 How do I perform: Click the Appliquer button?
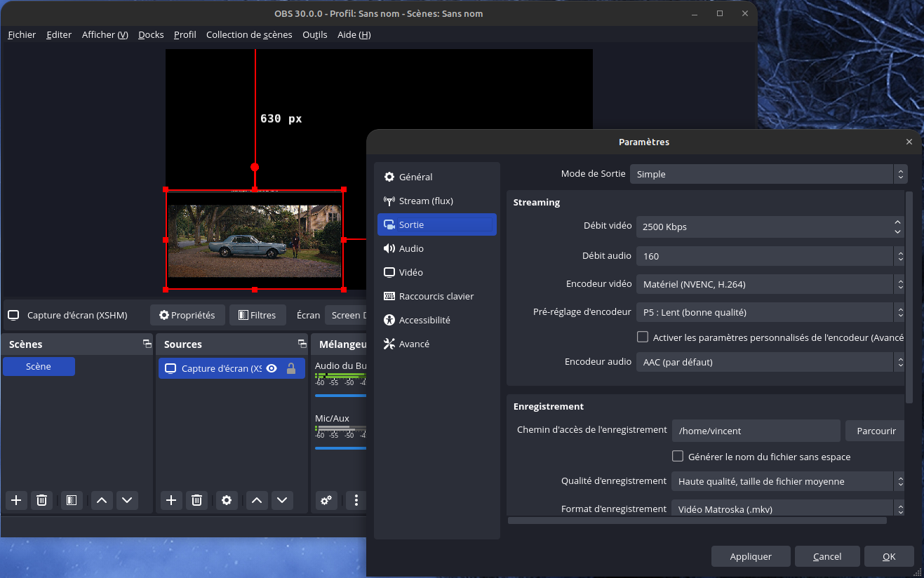coord(750,556)
